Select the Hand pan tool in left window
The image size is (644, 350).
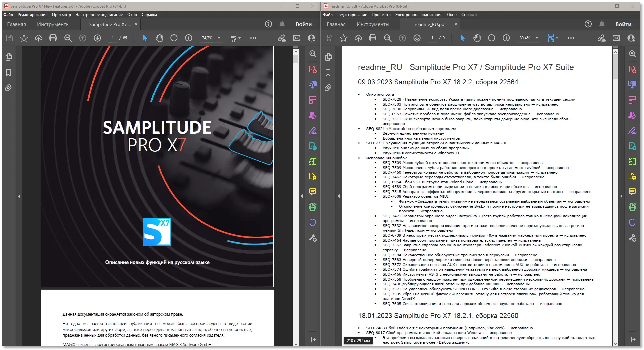coord(159,38)
